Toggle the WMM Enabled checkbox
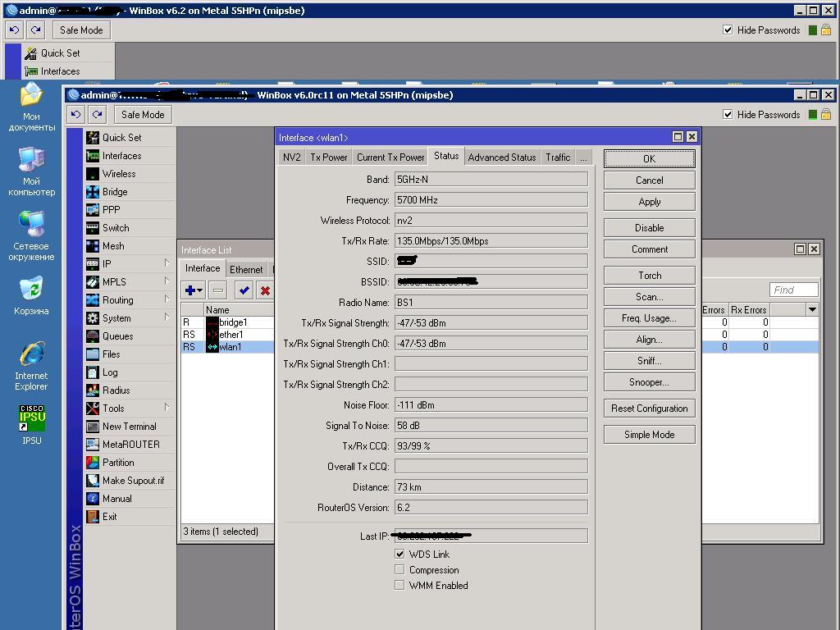Screen dimensions: 840x630 pyautogui.click(x=399, y=585)
